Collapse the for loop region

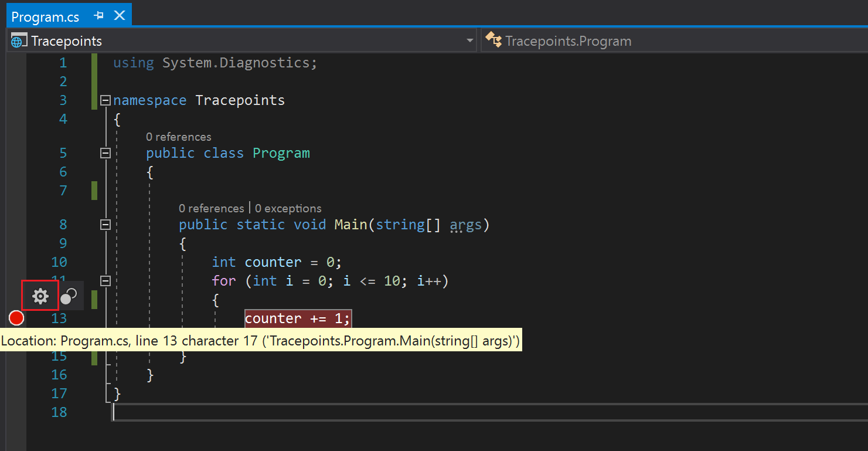click(x=105, y=280)
